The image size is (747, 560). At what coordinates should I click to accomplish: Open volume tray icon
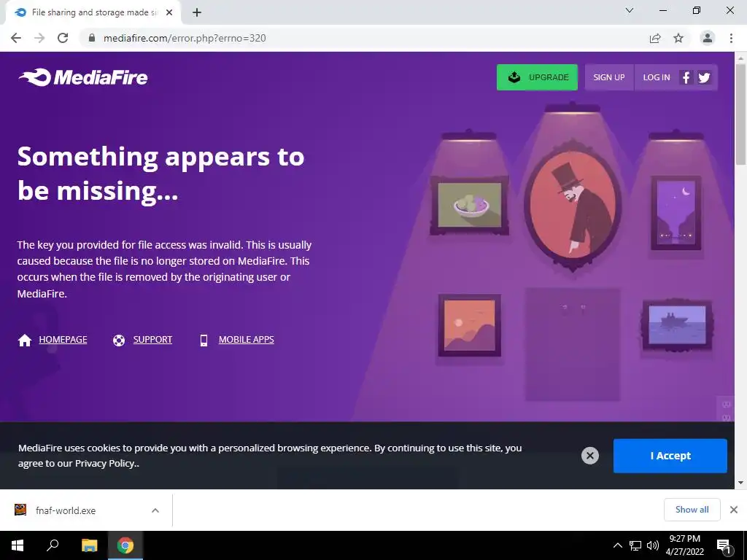(x=653, y=545)
